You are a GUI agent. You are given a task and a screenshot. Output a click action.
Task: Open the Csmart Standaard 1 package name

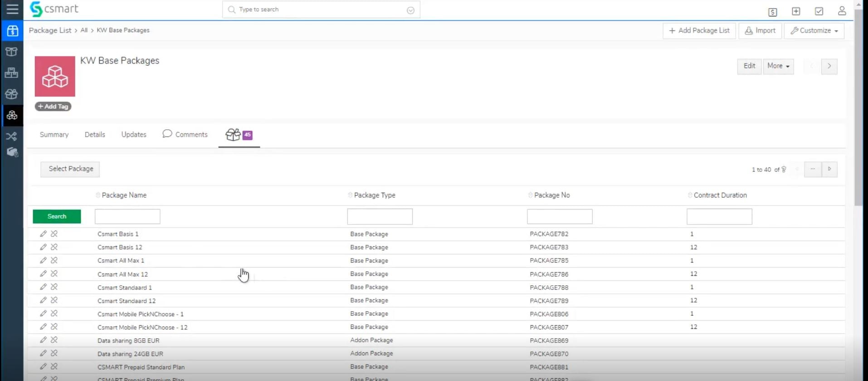coord(125,288)
